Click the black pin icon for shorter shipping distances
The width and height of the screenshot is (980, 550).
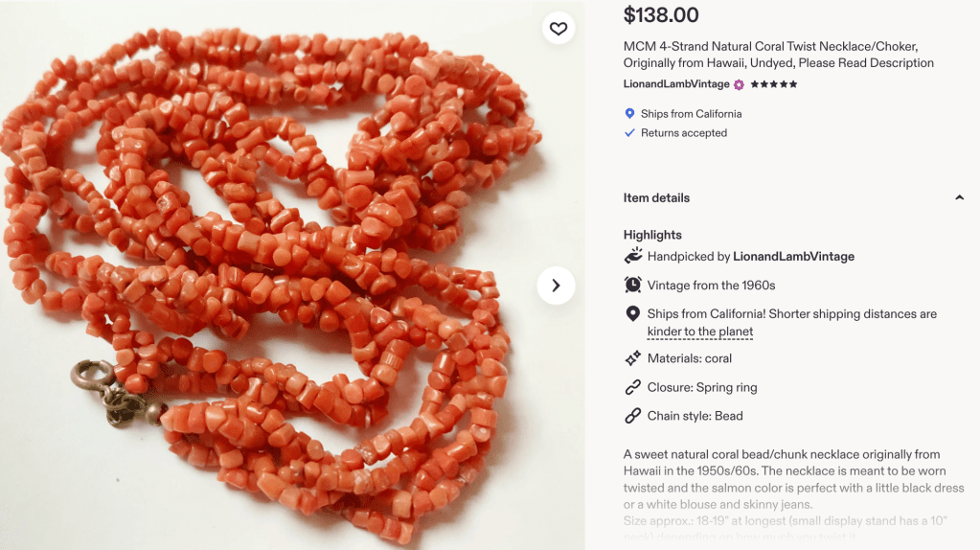[x=632, y=314]
